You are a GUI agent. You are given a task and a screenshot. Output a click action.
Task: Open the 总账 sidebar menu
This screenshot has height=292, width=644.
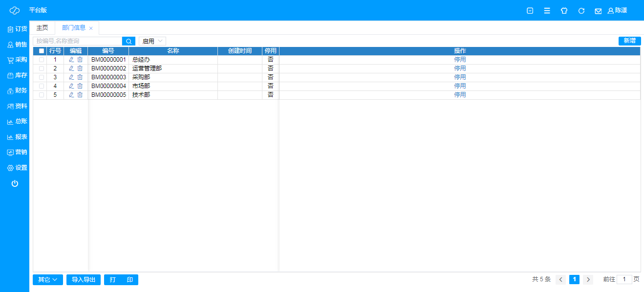[17, 121]
